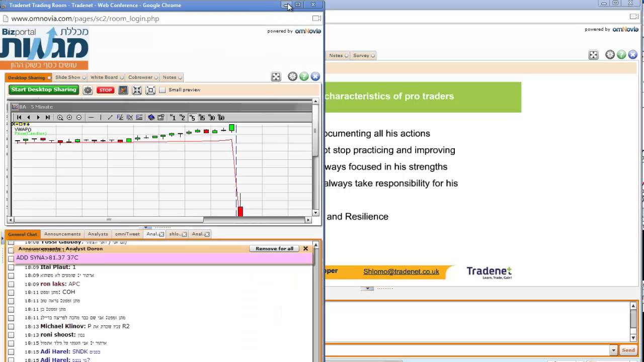Close the shlo.. private chat tab
The width and height of the screenshot is (644, 362).
point(185,234)
